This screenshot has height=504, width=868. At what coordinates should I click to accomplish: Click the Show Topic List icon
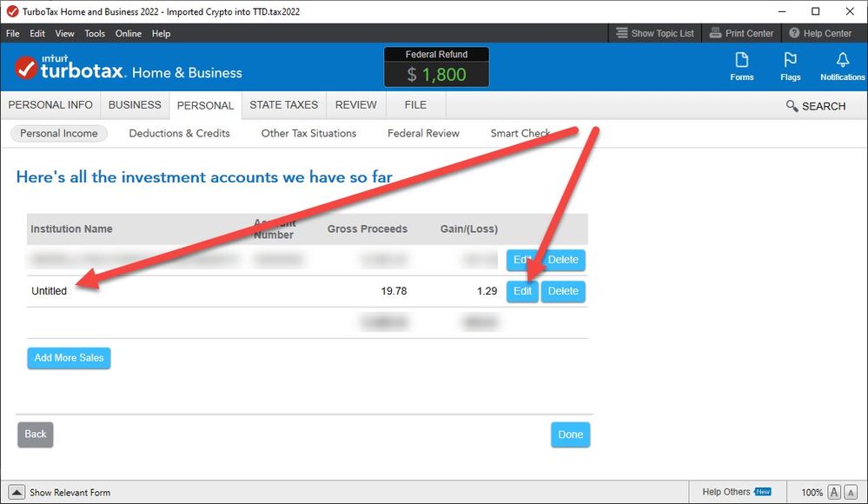[x=622, y=33]
